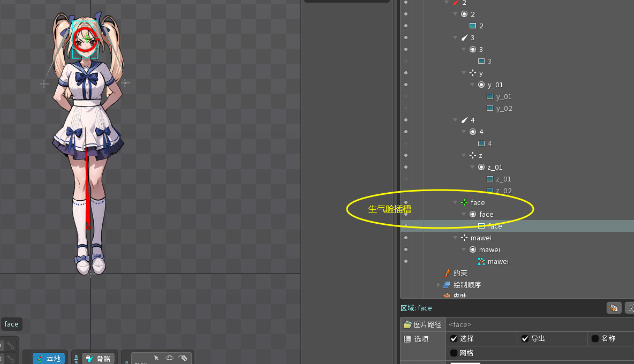Viewport: 634px width, 364px height.
Task: Click the bone icon of bone 3
Action: (x=464, y=37)
